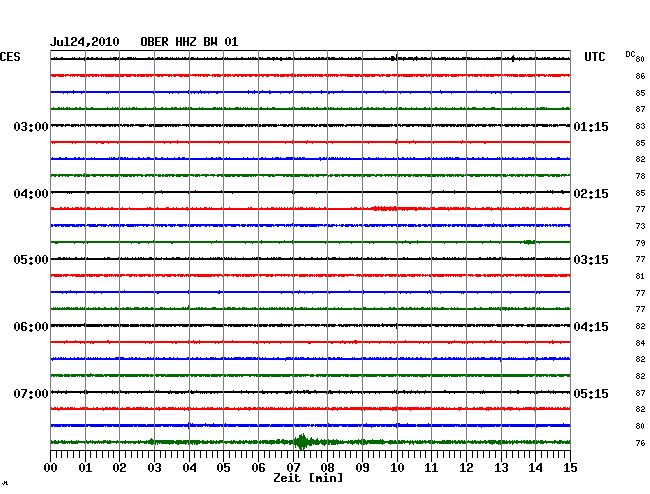Image resolution: width=650 pixels, height=494 pixels.
Task: Click the DC value 79
Action: (x=640, y=243)
